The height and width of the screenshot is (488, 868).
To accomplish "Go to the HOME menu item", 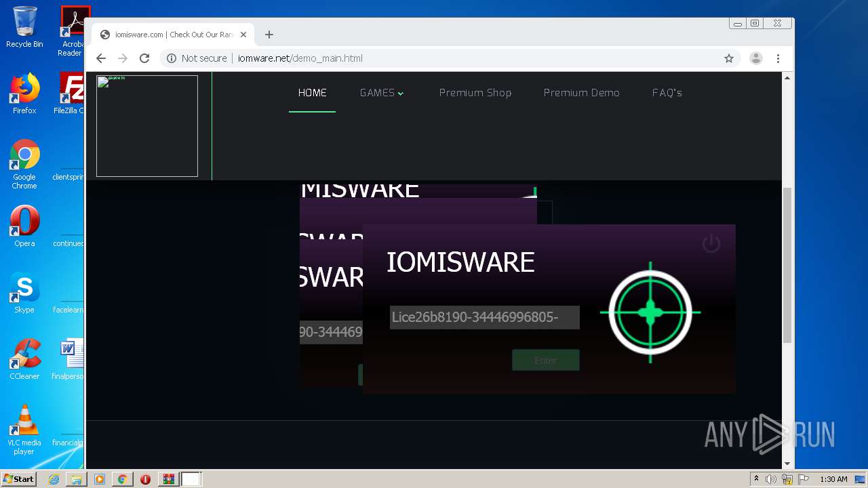I will (312, 93).
